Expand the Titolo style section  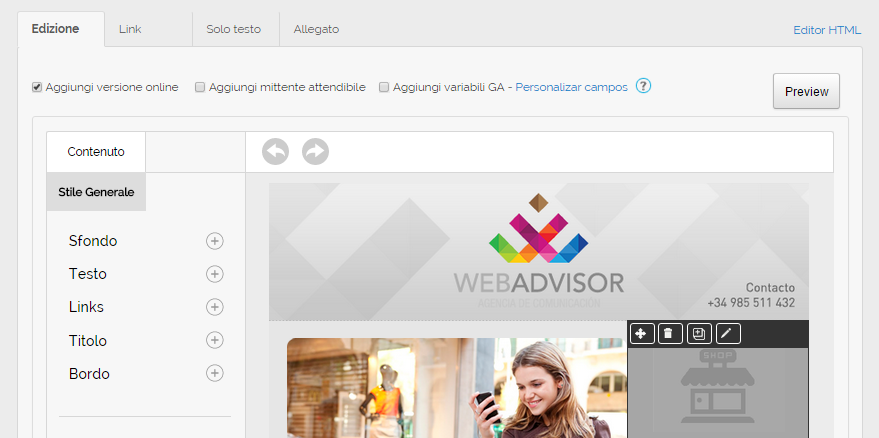point(215,340)
